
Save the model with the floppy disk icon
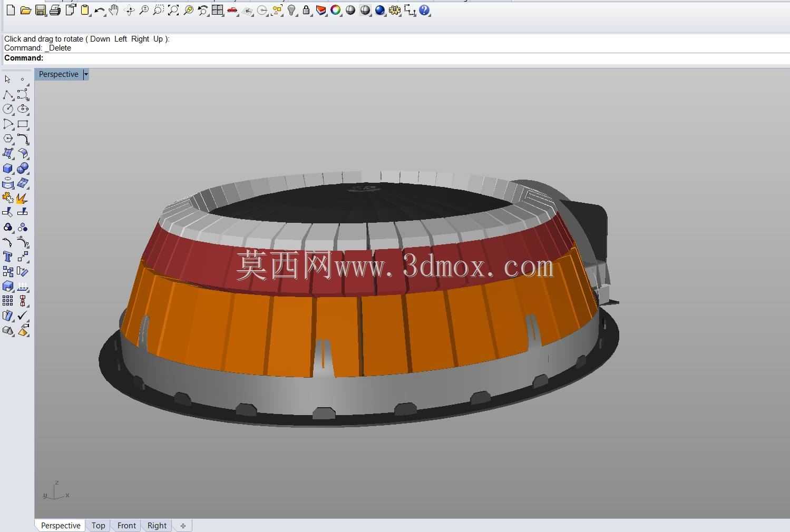click(x=40, y=10)
